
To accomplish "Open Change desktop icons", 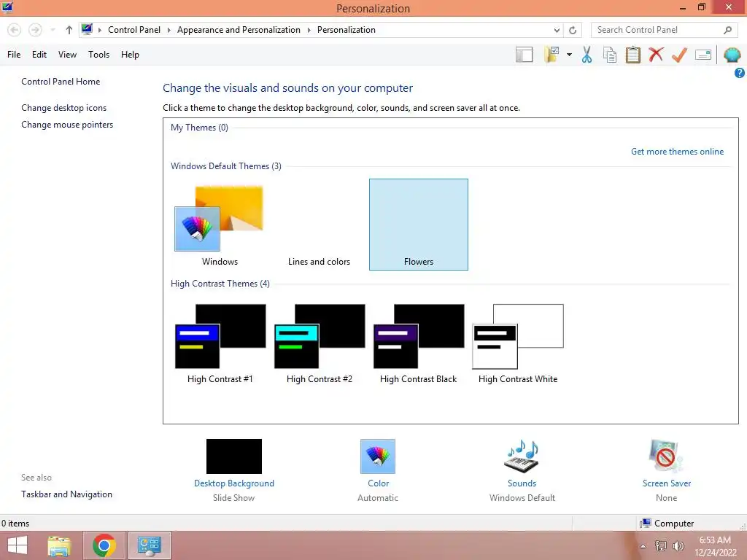I will click(x=64, y=108).
